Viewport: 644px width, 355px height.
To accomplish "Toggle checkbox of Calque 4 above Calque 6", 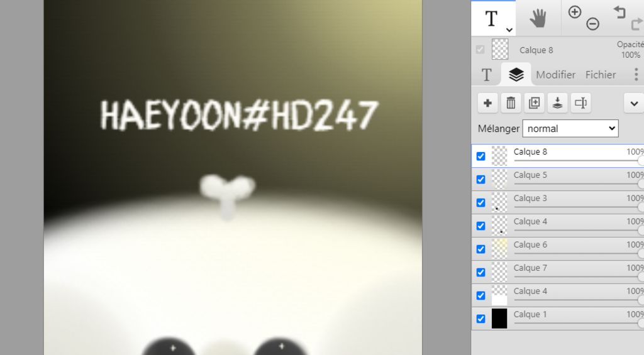I will 480,226.
